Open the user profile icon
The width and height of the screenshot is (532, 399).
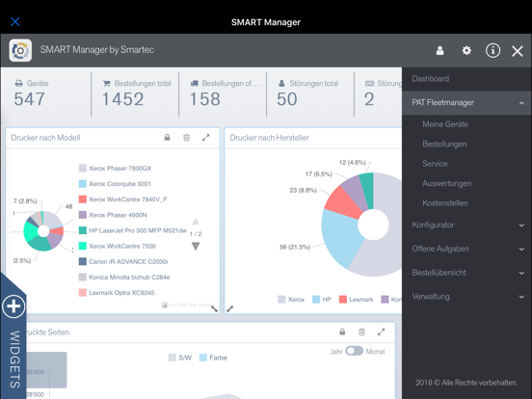click(x=440, y=51)
